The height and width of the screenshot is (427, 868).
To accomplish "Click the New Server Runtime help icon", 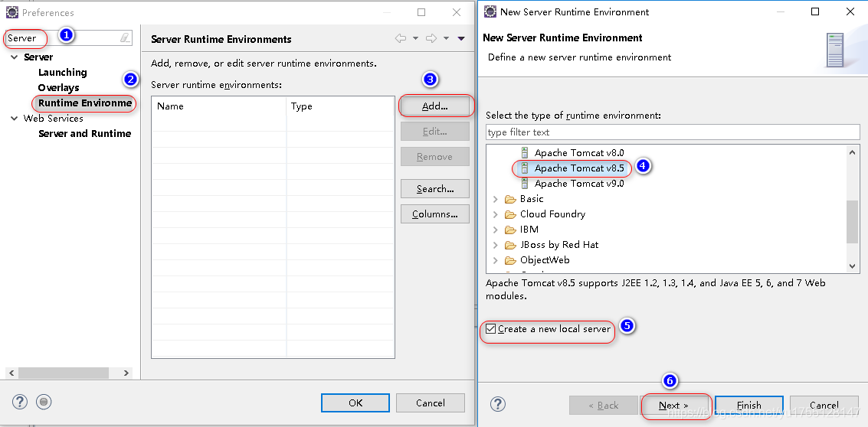I will tap(498, 405).
